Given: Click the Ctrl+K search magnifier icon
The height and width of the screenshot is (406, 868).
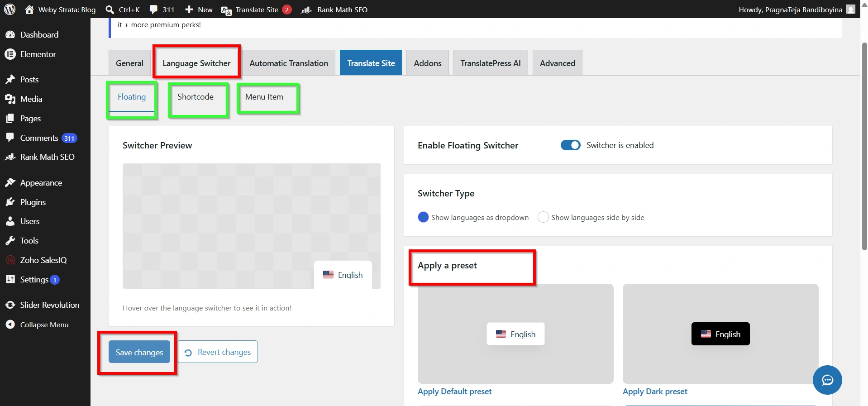Looking at the screenshot, I should (x=110, y=10).
